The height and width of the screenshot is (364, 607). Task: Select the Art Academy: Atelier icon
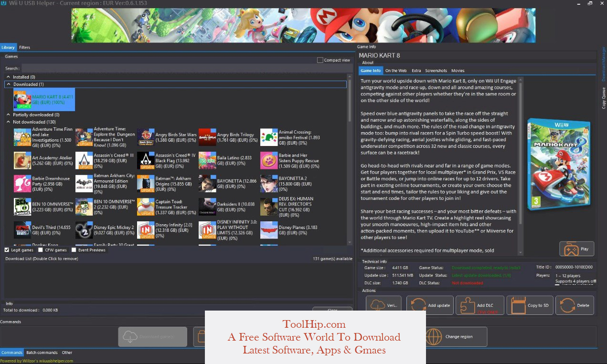pyautogui.click(x=22, y=161)
